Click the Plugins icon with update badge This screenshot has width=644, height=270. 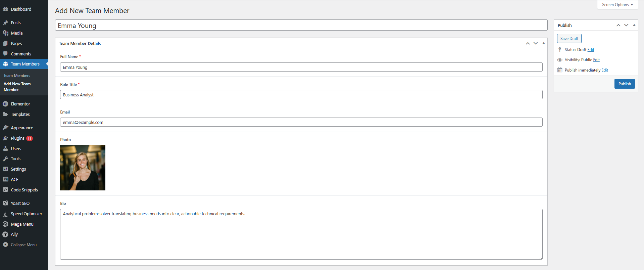coord(5,138)
